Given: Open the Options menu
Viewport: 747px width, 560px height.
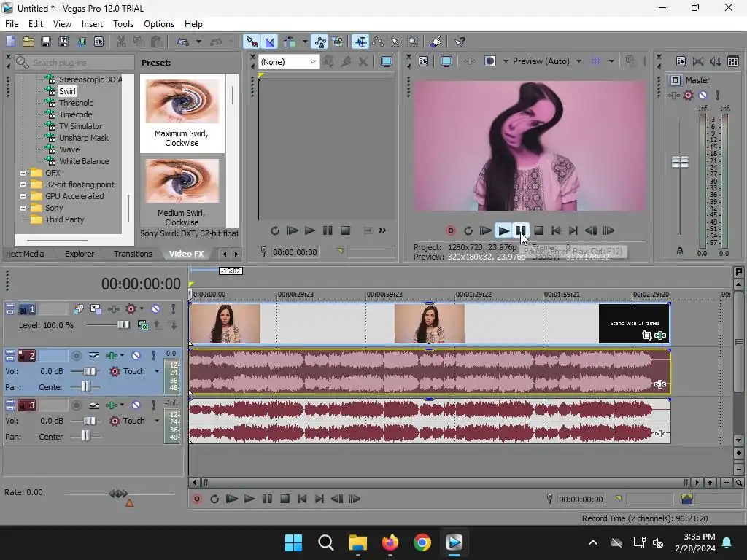Looking at the screenshot, I should (x=158, y=24).
